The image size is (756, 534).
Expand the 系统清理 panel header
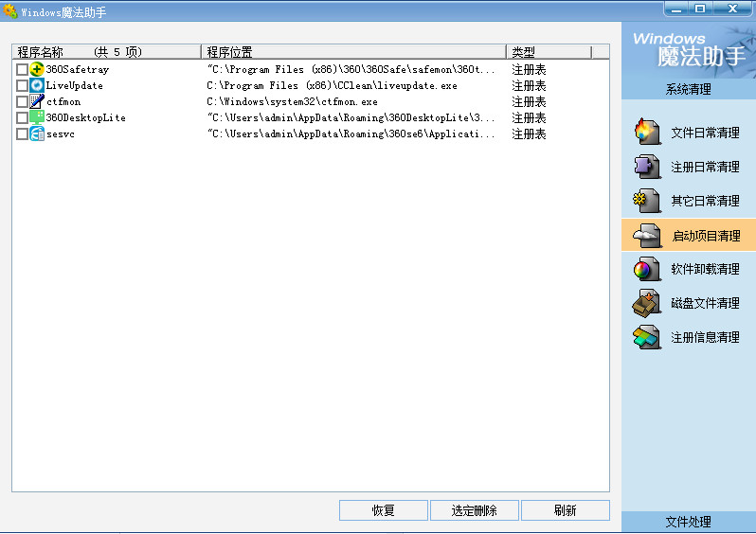[x=689, y=89]
